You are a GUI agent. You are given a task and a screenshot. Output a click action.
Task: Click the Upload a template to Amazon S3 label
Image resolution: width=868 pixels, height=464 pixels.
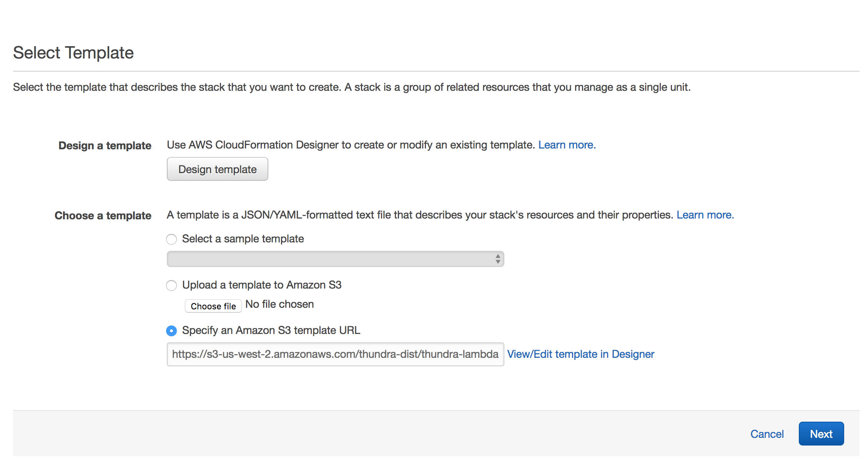[262, 285]
